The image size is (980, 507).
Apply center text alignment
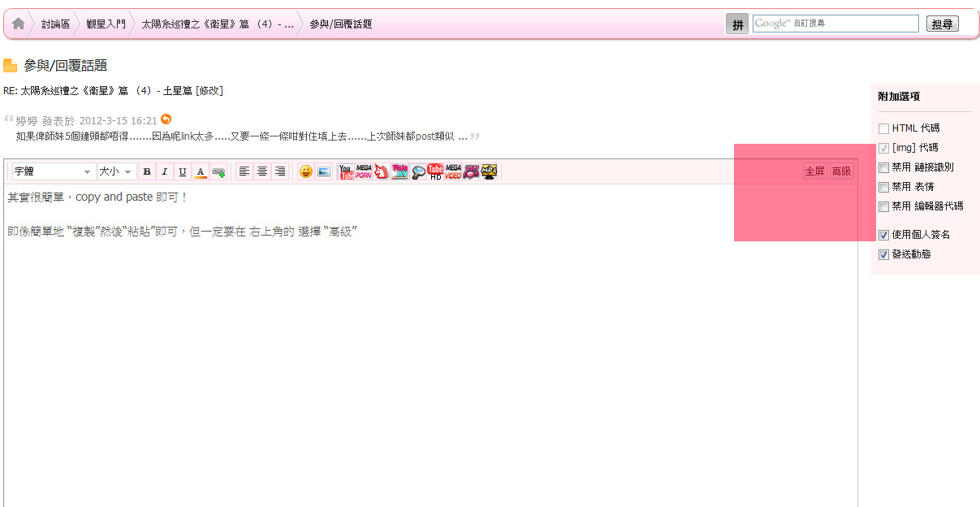tap(261, 171)
